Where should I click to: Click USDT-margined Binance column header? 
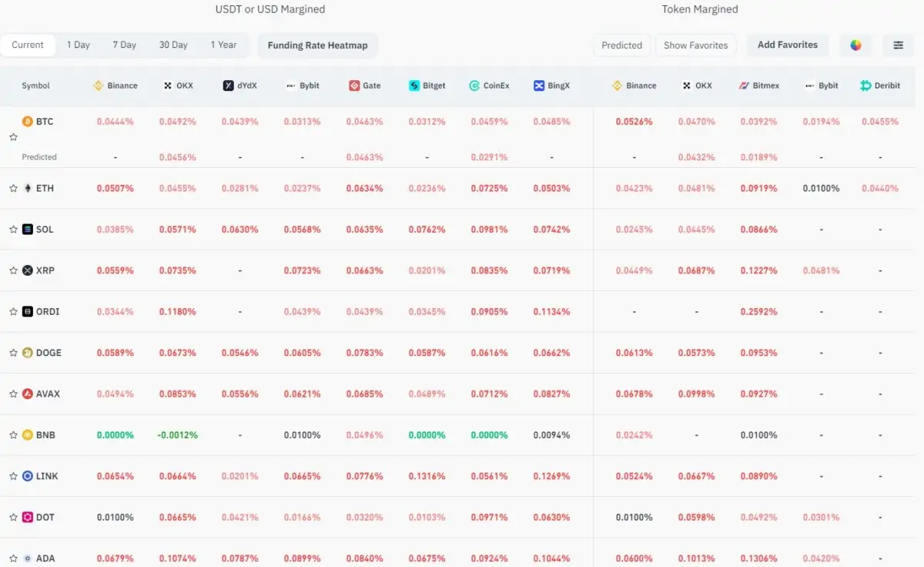pyautogui.click(x=115, y=86)
